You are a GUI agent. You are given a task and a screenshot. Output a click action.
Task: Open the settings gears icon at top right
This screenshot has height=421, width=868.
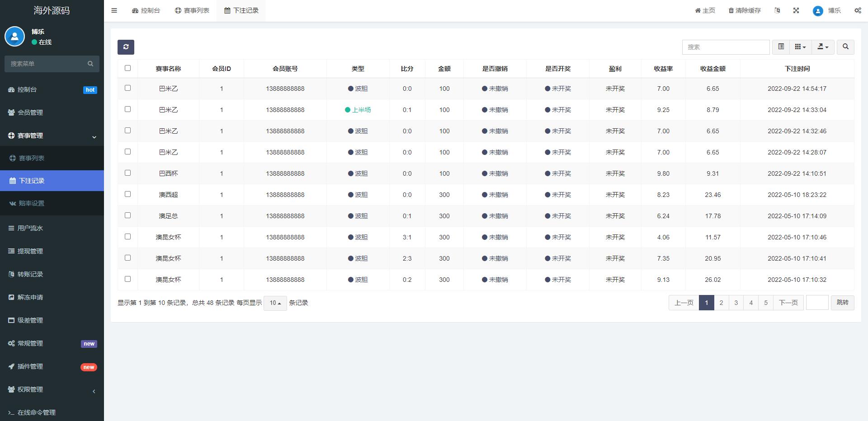858,10
